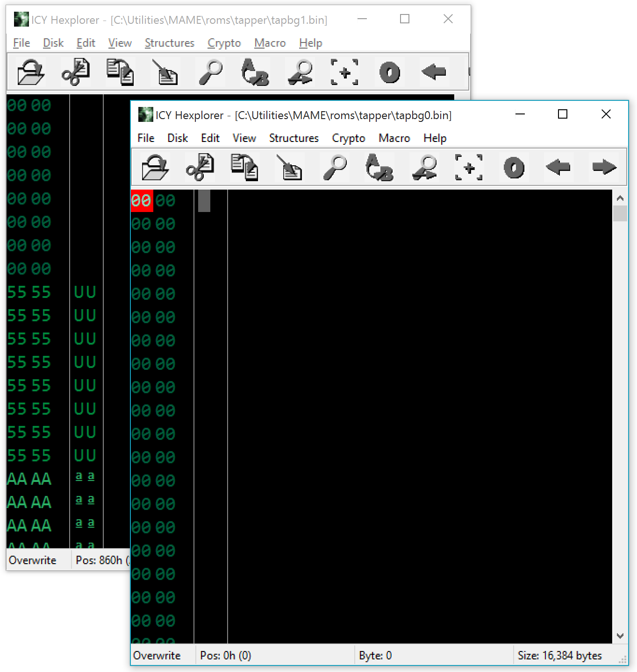Open a file from the tapbg1.bin window toolbar
Viewport: 637px width, 672px height.
29,72
